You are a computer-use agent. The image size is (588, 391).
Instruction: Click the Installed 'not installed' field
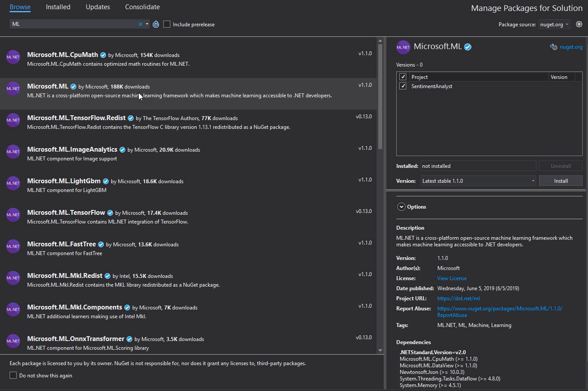tap(478, 166)
